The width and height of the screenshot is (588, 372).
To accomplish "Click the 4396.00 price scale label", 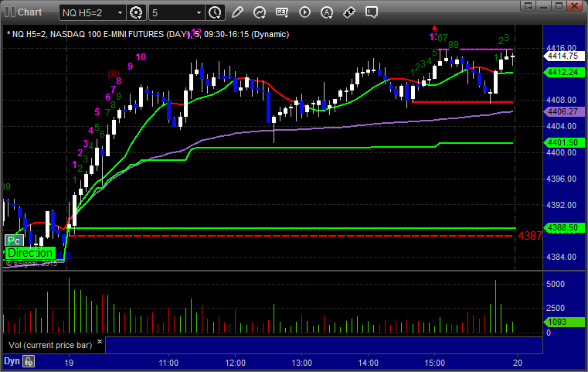I will [562, 179].
